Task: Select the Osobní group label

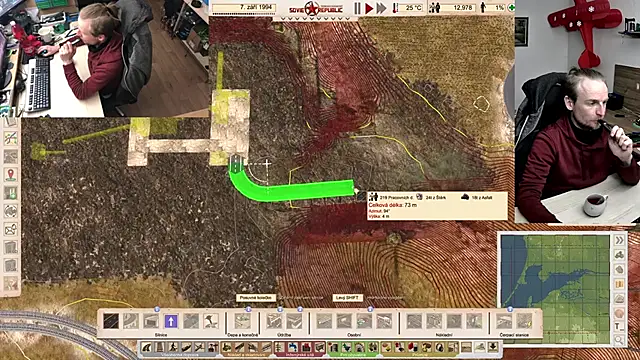Action: pos(354,335)
